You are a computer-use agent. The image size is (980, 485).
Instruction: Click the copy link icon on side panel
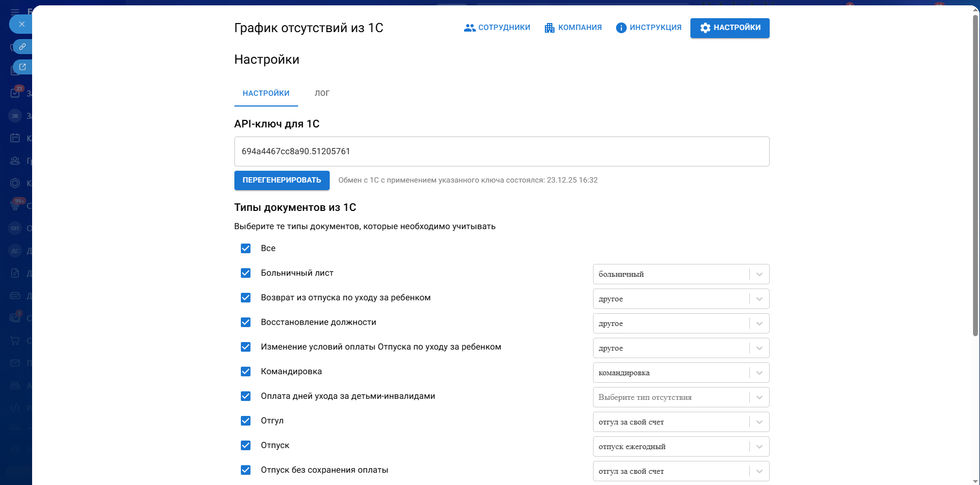[22, 47]
